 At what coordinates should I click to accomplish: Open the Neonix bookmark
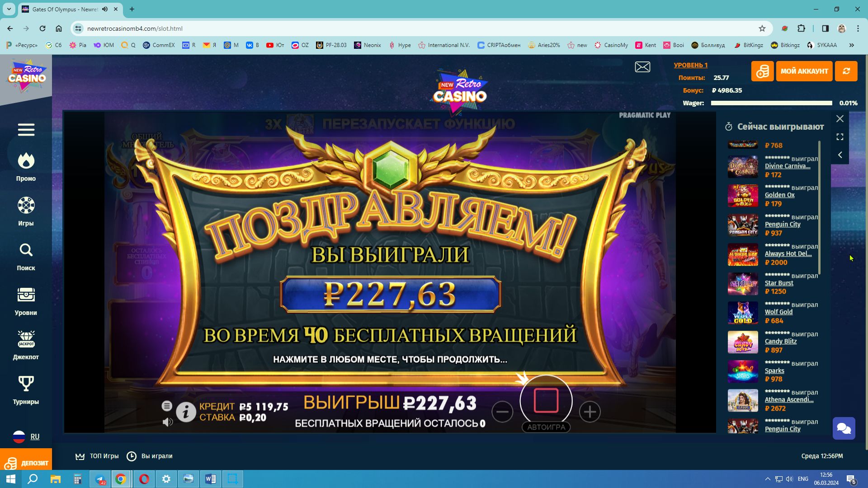coord(368,45)
